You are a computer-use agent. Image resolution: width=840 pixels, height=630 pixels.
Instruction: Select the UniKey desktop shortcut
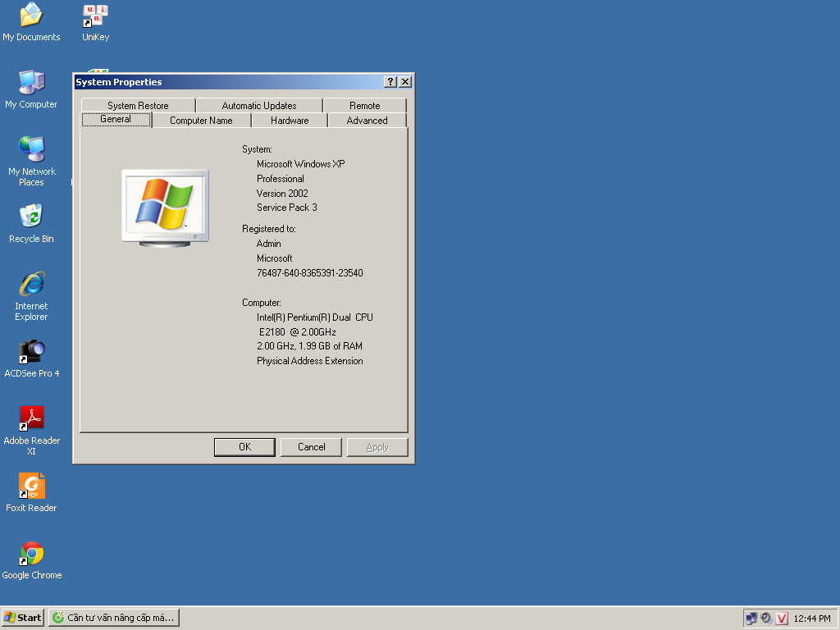click(95, 22)
